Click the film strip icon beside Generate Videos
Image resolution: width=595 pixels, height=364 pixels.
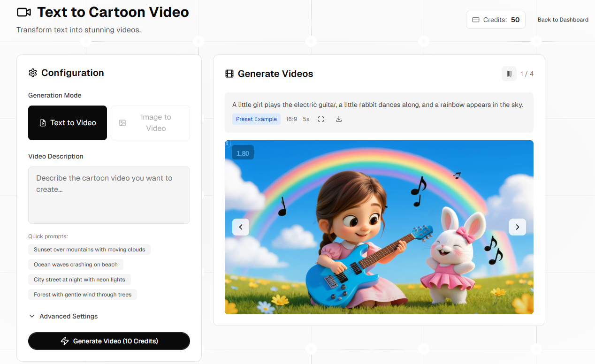coord(229,74)
